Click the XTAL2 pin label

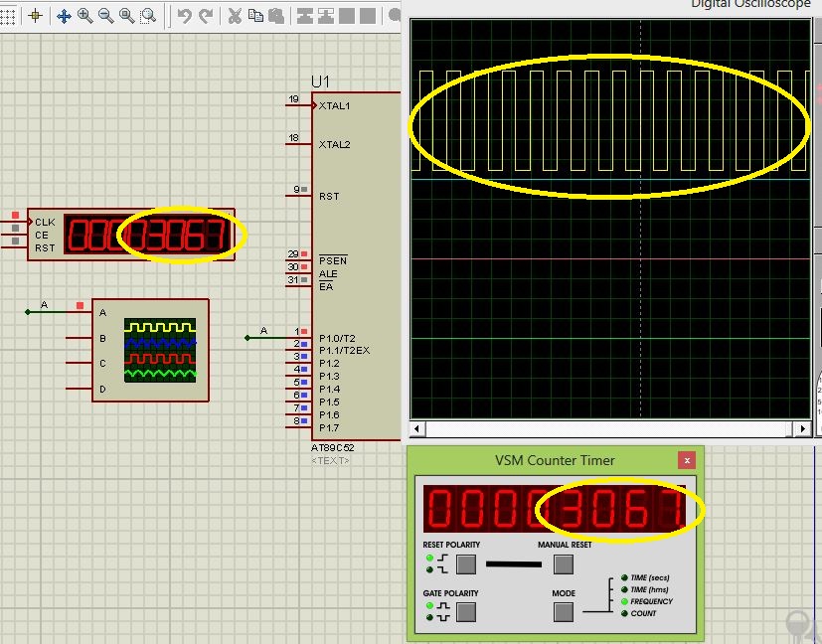334,145
